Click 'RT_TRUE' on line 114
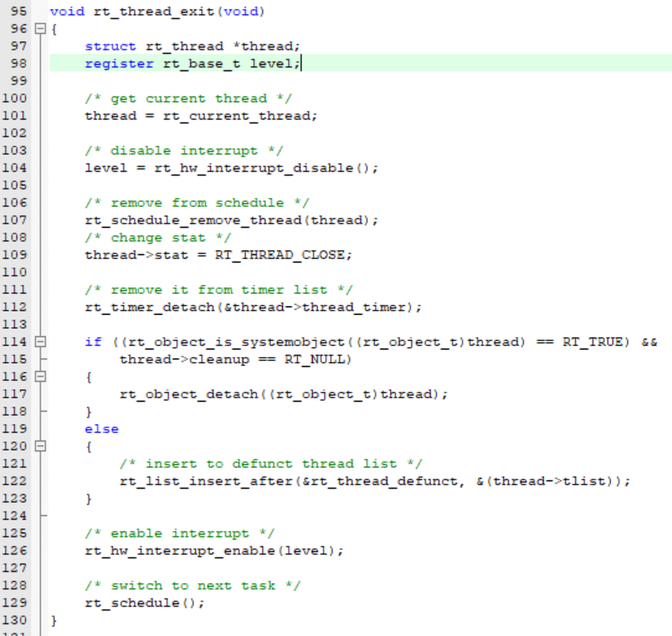The width and height of the screenshot is (672, 636). pyautogui.click(x=592, y=342)
